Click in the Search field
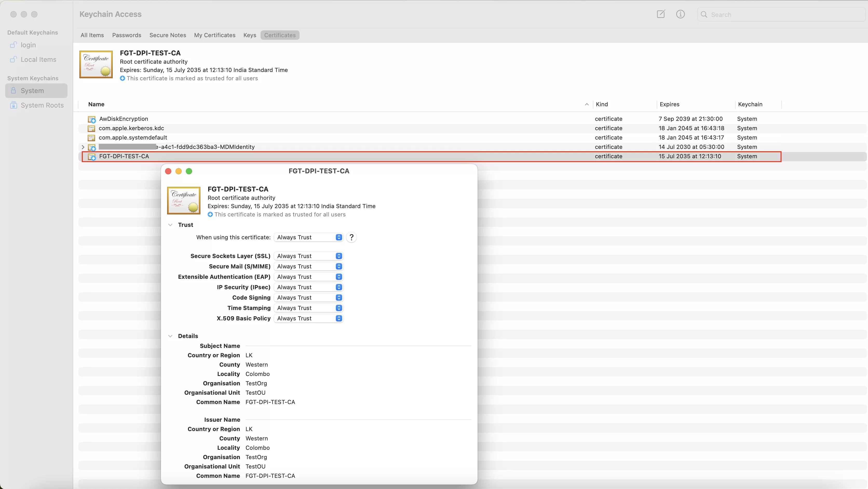The height and width of the screenshot is (489, 868). tap(782, 15)
